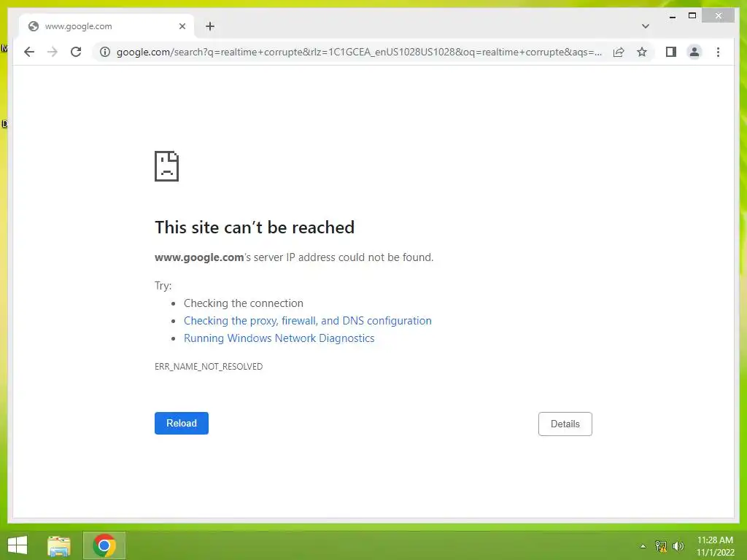Open the profile avatar menu
Viewport: 747px width, 560px height.
click(x=694, y=52)
